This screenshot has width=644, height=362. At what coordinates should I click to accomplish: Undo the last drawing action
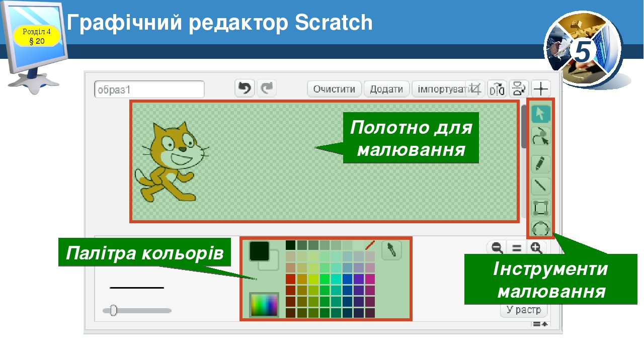[x=245, y=88]
